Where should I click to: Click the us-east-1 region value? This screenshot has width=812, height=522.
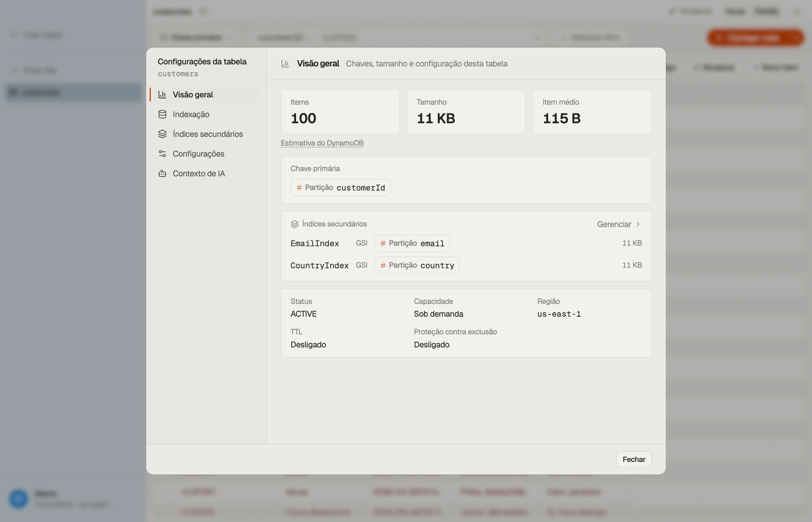click(x=559, y=314)
